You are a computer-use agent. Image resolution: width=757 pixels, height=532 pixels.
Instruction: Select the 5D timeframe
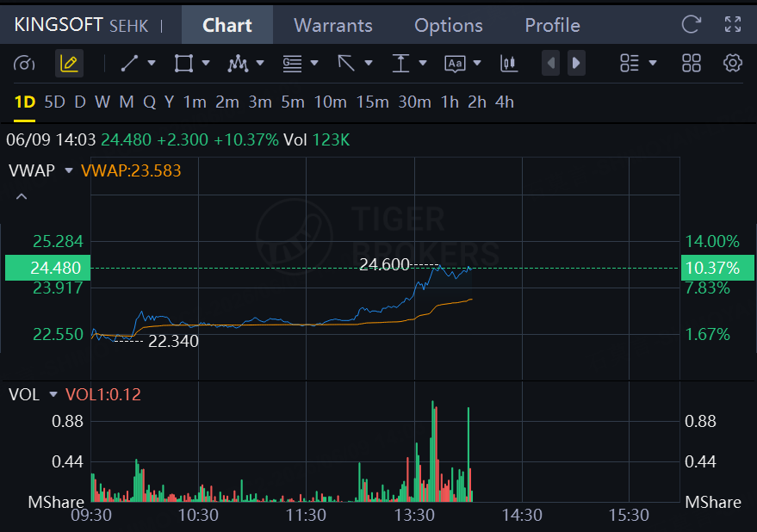54,102
